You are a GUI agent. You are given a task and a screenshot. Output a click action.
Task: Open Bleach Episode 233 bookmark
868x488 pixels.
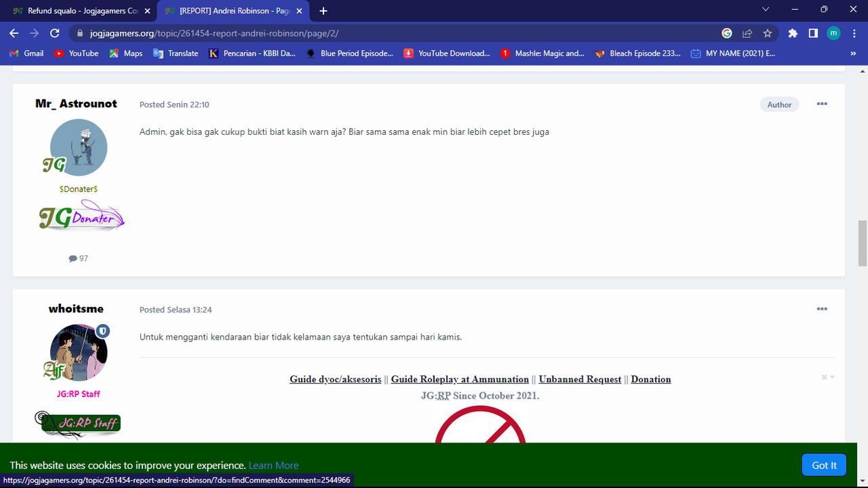[x=638, y=54]
